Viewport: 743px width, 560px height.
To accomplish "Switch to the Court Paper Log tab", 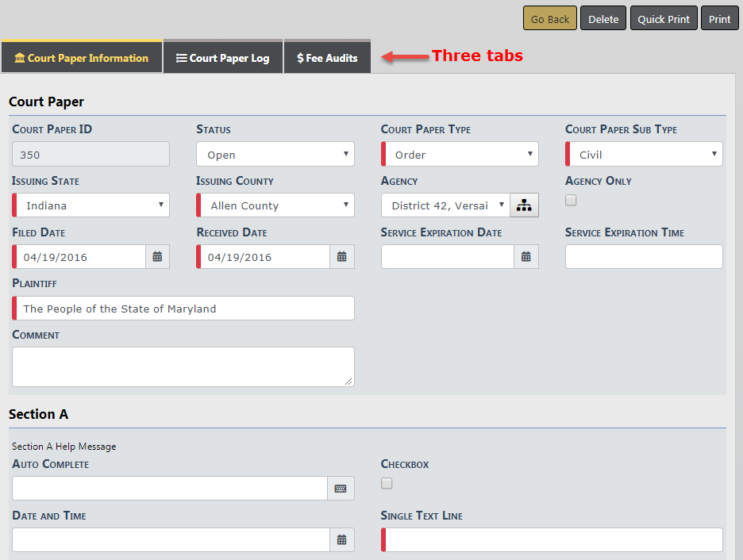I will (223, 58).
